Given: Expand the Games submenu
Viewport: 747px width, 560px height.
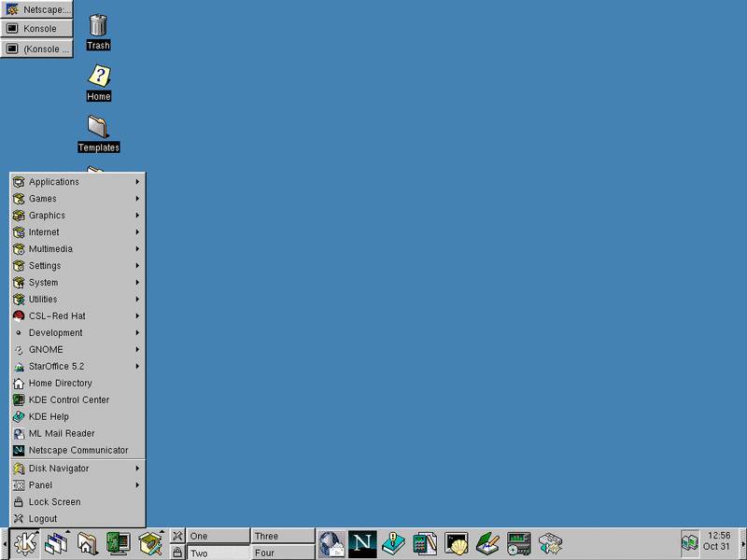Looking at the screenshot, I should (78, 199).
